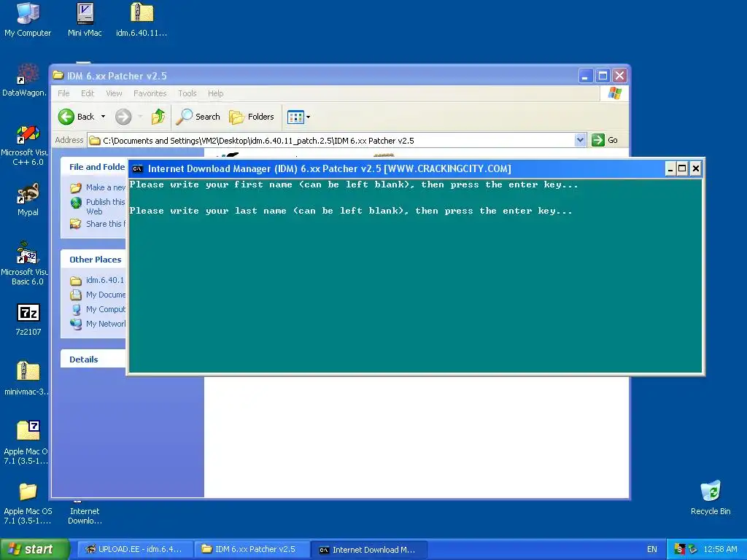
Task: Switch to IDM 6.xx Patcher taskbar button
Action: point(252,549)
